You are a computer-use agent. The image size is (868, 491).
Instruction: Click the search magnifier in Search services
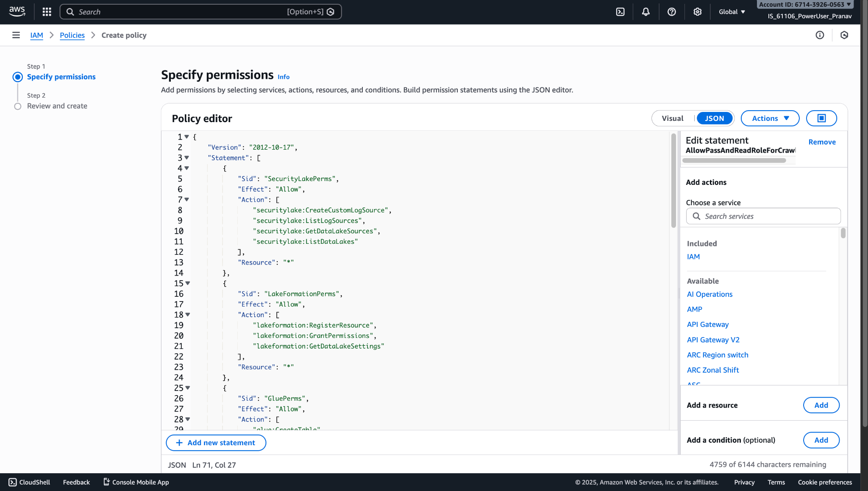point(696,216)
